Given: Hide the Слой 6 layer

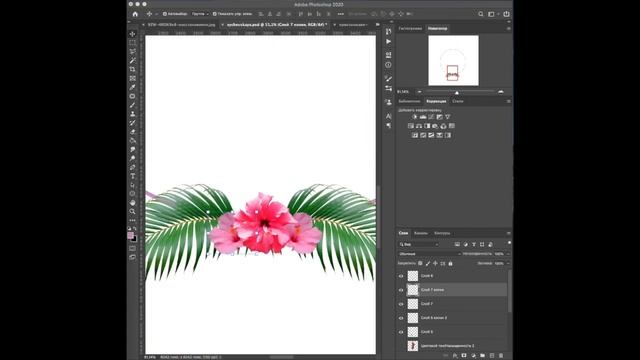Looking at the screenshot, I should (401, 332).
